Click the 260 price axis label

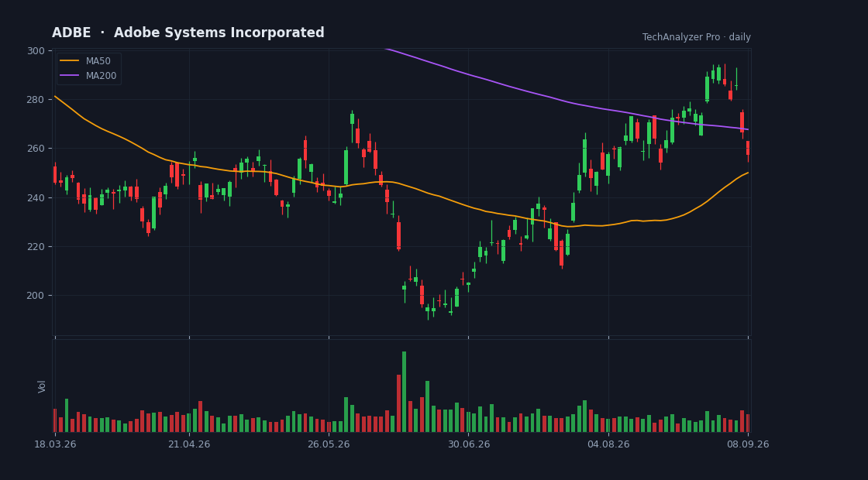click(x=36, y=149)
